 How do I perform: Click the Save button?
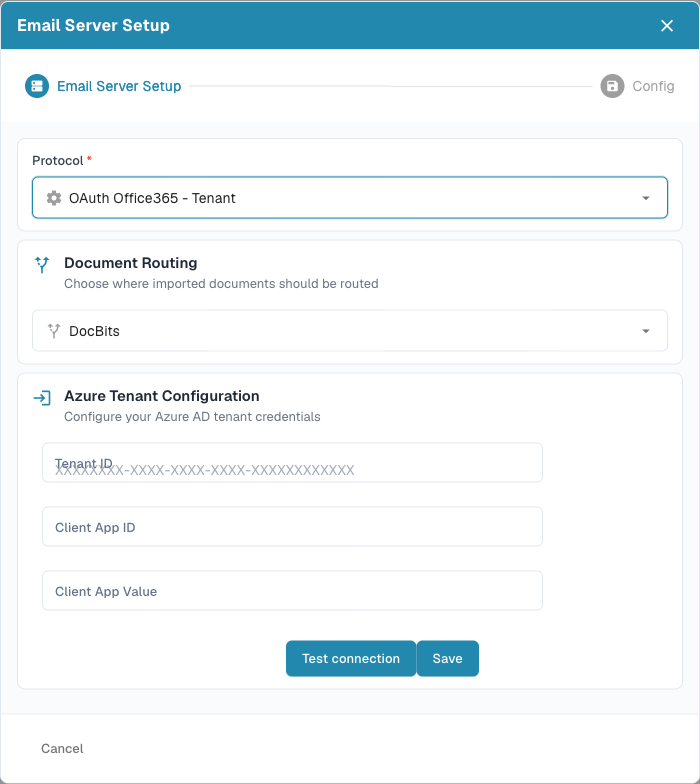(x=448, y=658)
